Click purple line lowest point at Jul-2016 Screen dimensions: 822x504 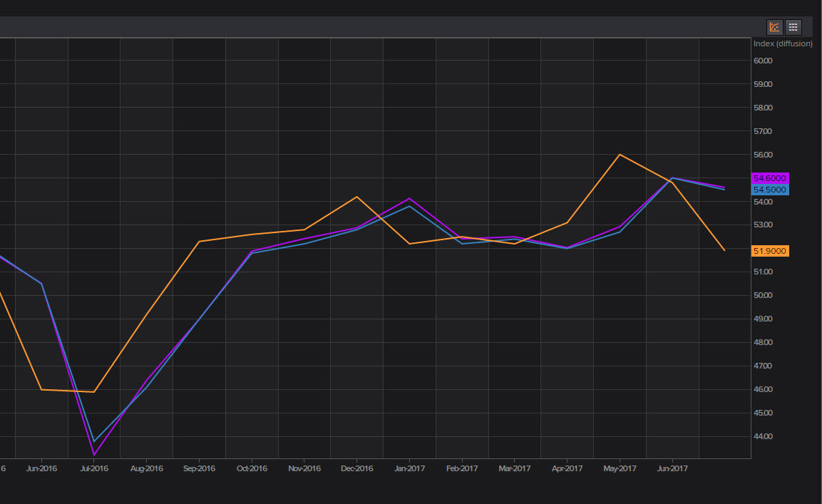click(x=94, y=455)
